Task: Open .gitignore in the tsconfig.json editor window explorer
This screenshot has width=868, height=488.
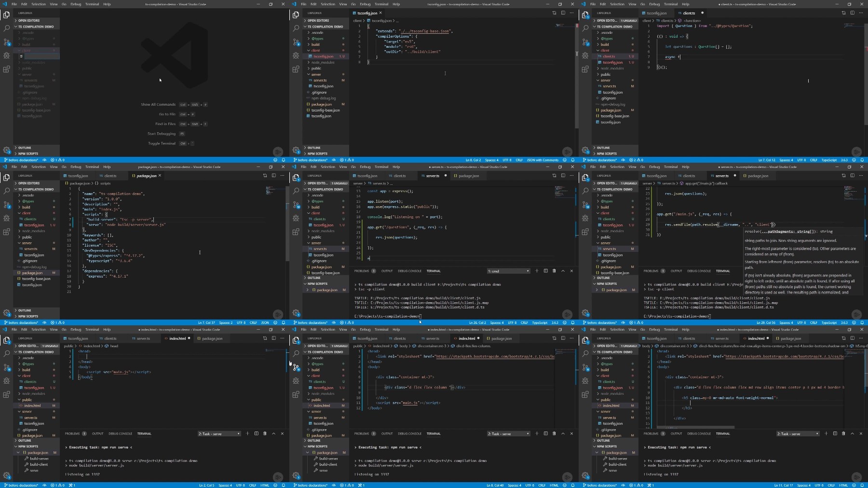Action: point(319,92)
